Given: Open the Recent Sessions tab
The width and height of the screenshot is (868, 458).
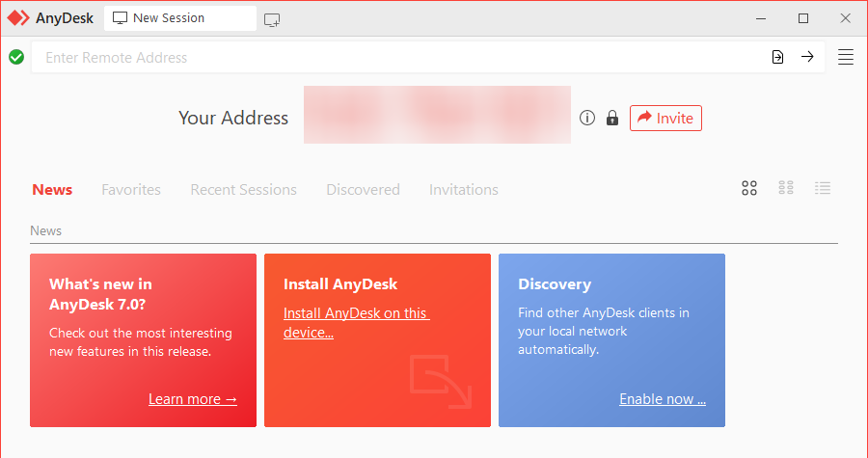Looking at the screenshot, I should [244, 190].
